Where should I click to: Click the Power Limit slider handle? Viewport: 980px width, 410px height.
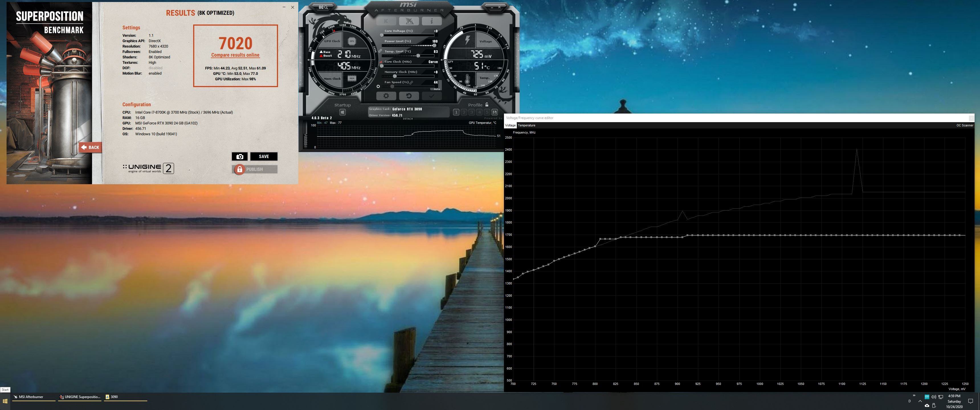click(434, 46)
